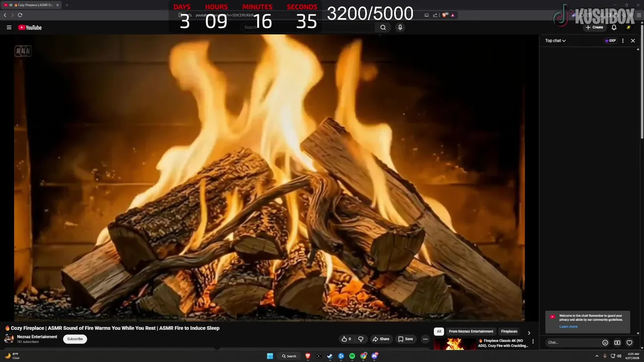Click the YouTube search magnifier button
Image resolution: width=644 pixels, height=362 pixels.
(383, 28)
